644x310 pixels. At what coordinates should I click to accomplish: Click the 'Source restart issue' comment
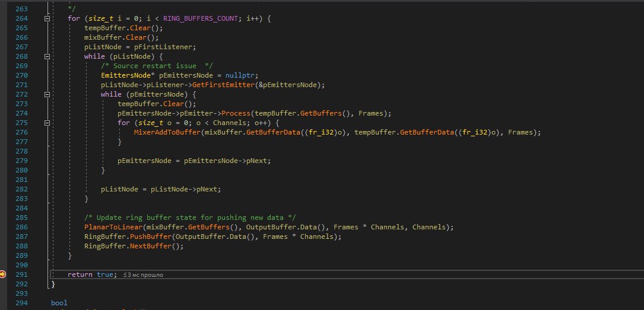point(157,66)
